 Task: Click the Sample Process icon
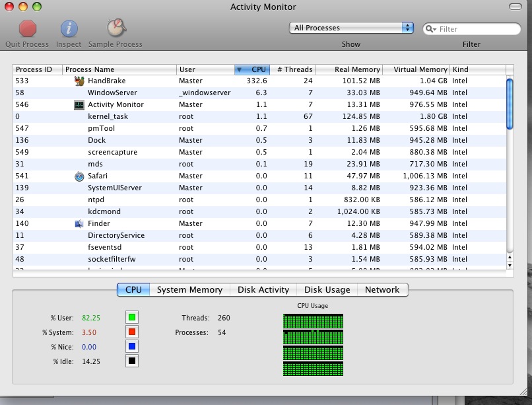pos(116,28)
